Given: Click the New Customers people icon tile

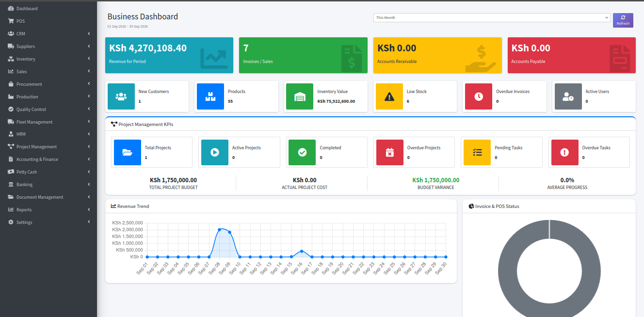Looking at the screenshot, I should tap(121, 96).
